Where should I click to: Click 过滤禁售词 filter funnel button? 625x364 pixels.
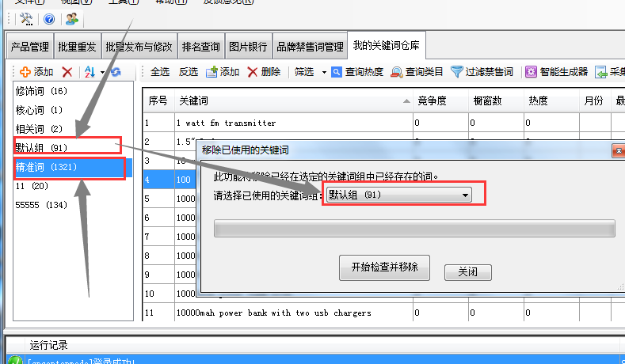tap(482, 72)
